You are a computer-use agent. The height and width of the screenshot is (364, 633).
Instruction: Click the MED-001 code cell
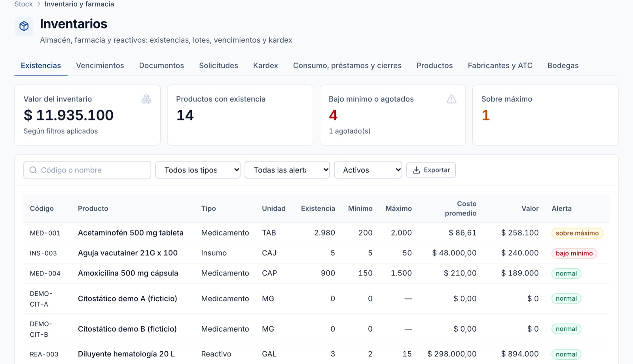[45, 233]
